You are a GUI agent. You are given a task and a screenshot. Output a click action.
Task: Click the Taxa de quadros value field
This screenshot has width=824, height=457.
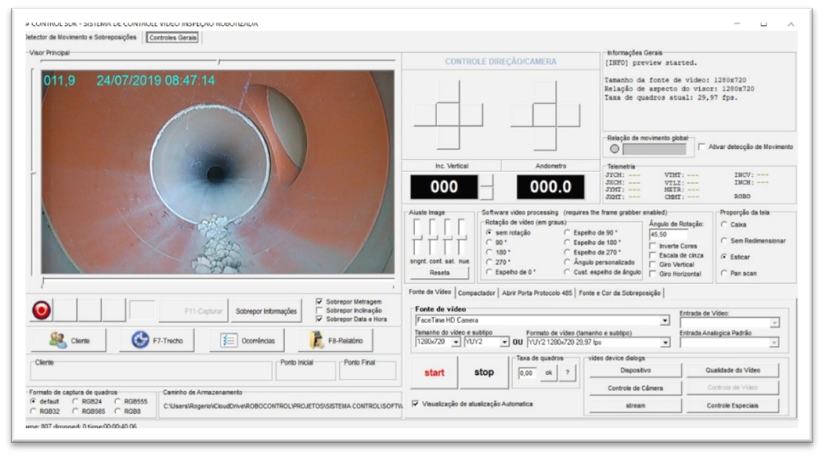tap(528, 373)
